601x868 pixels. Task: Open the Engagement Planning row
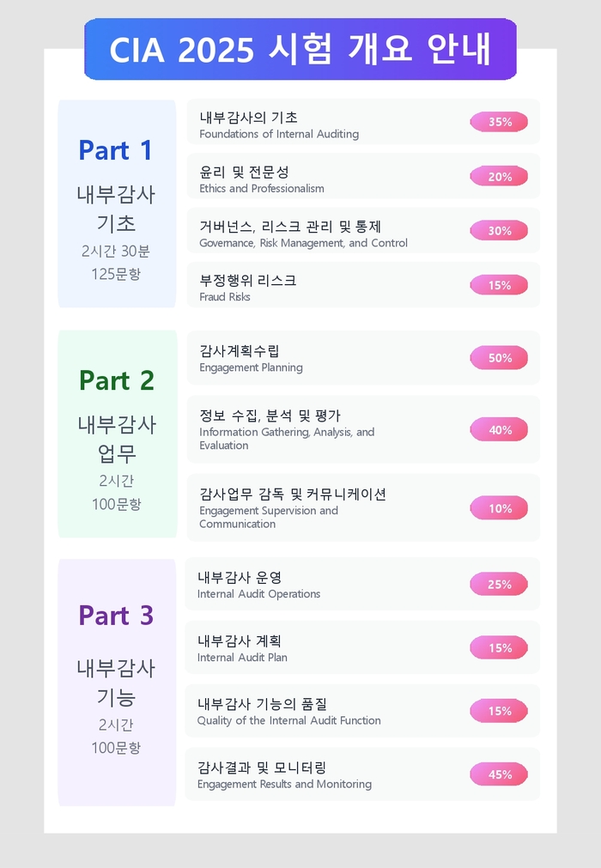point(363,358)
